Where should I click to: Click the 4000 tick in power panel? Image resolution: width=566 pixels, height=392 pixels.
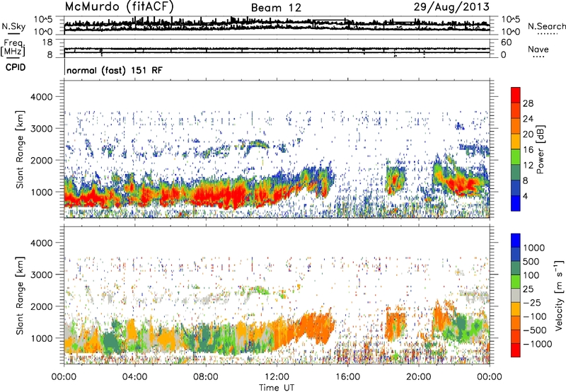tap(42, 97)
